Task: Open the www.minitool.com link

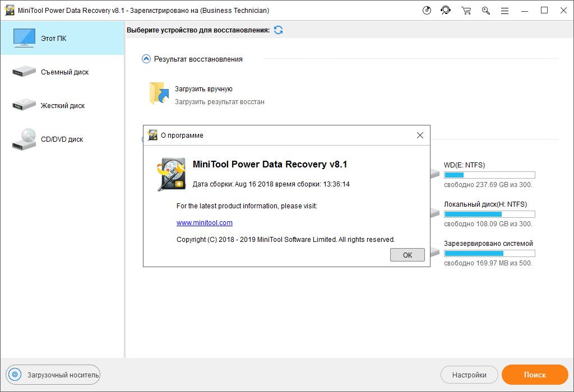Action: pyautogui.click(x=204, y=222)
